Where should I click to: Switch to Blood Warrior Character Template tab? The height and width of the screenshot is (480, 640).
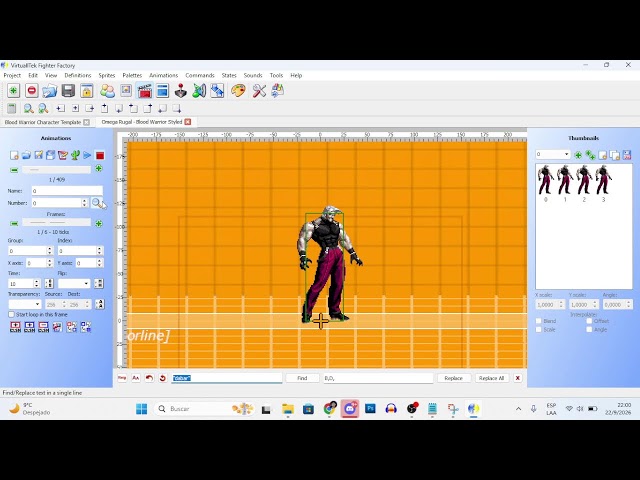tap(43, 122)
